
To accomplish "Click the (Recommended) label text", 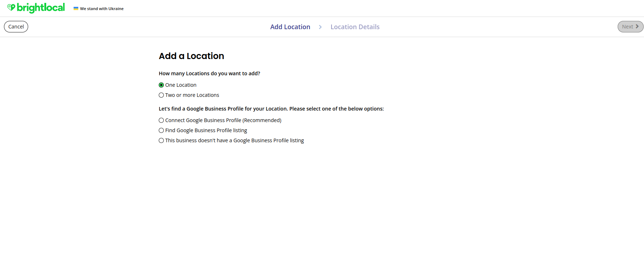I will point(262,120).
